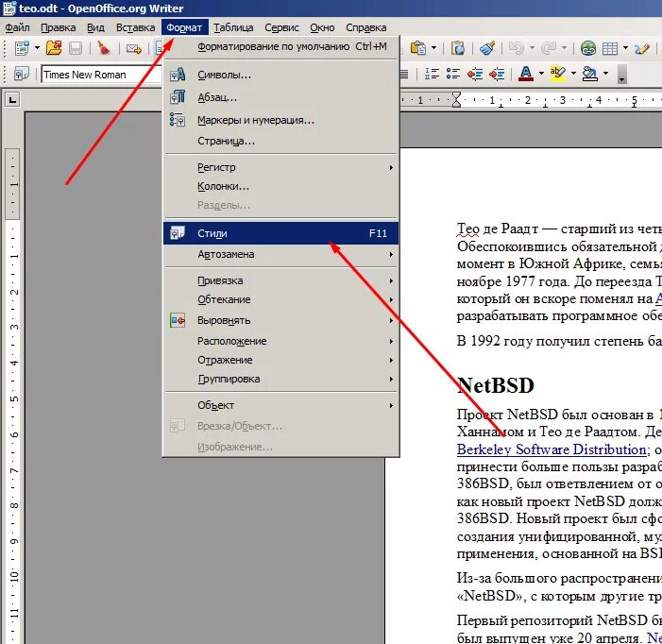Choose Колонки... from the Format menu

280,187
